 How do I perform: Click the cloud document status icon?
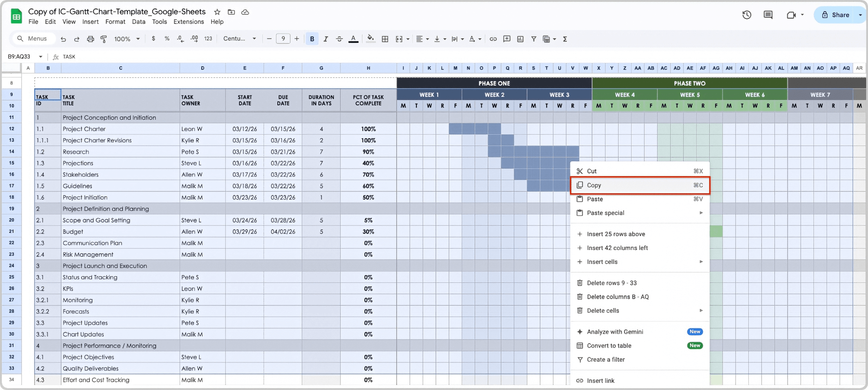pyautogui.click(x=245, y=12)
